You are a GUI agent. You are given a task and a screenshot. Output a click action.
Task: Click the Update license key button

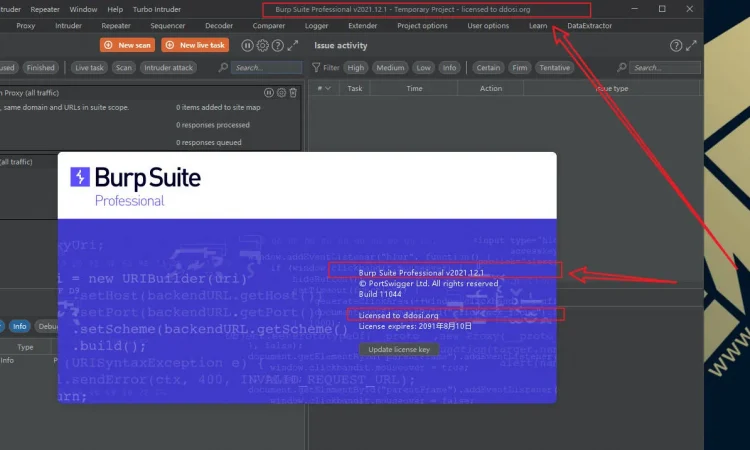(x=399, y=350)
